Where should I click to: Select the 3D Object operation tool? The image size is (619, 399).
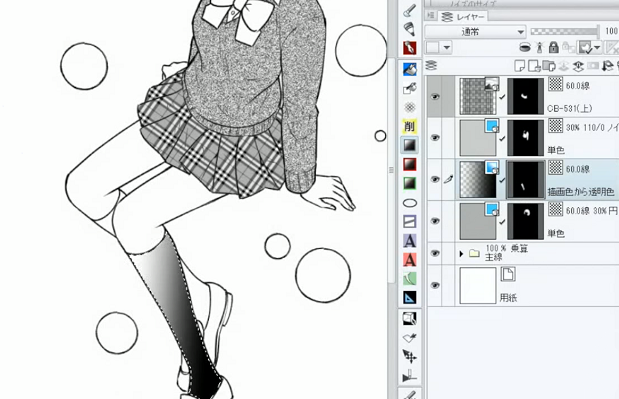pos(410,318)
